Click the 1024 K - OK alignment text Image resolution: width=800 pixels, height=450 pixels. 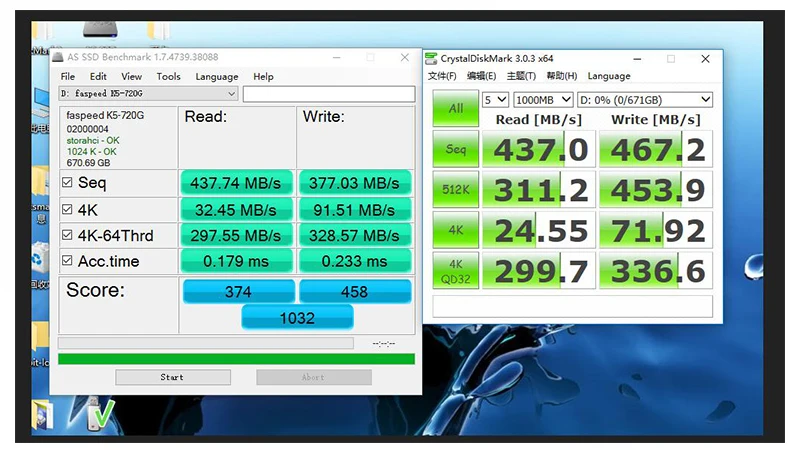(91, 152)
